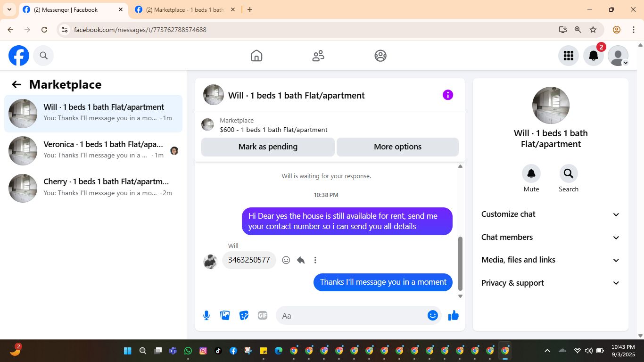Open the Facebook account profile menu
Viewport: 644px width, 362px height.
618,56
